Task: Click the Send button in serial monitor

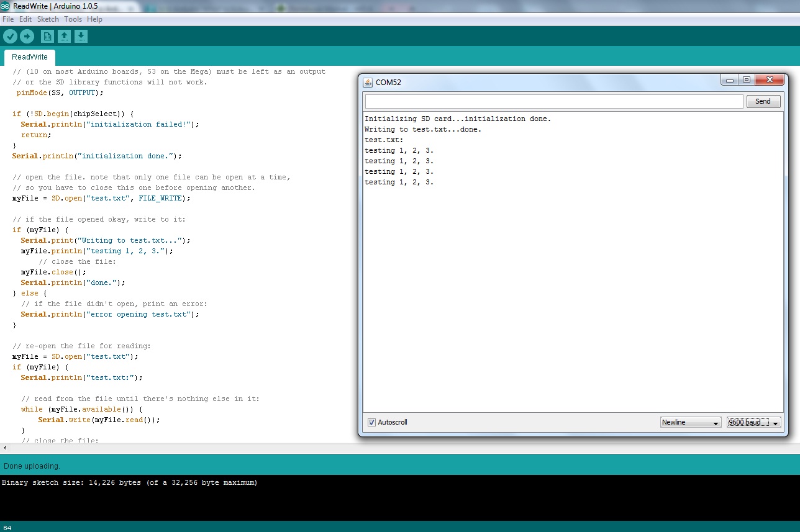Action: [x=763, y=101]
